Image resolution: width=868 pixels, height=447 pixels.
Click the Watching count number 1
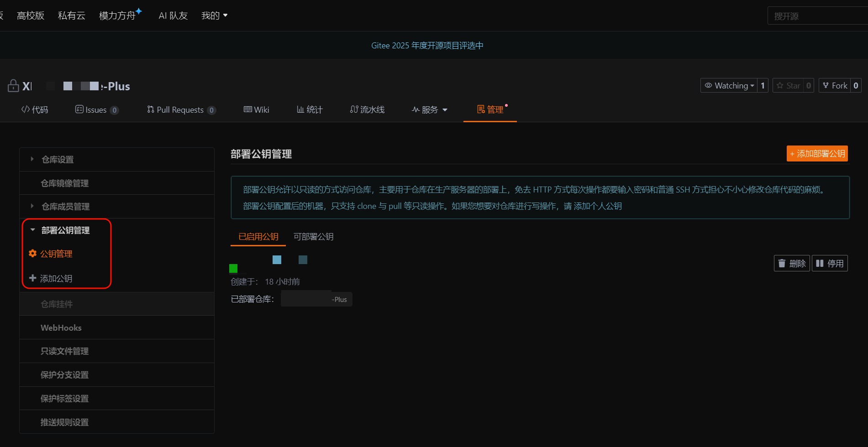[763, 85]
